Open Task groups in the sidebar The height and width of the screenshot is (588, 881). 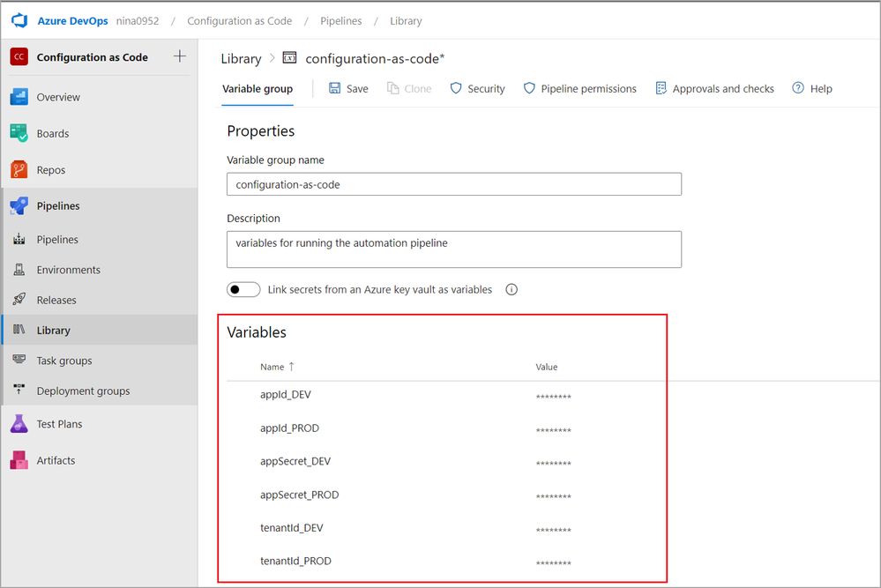(x=64, y=361)
